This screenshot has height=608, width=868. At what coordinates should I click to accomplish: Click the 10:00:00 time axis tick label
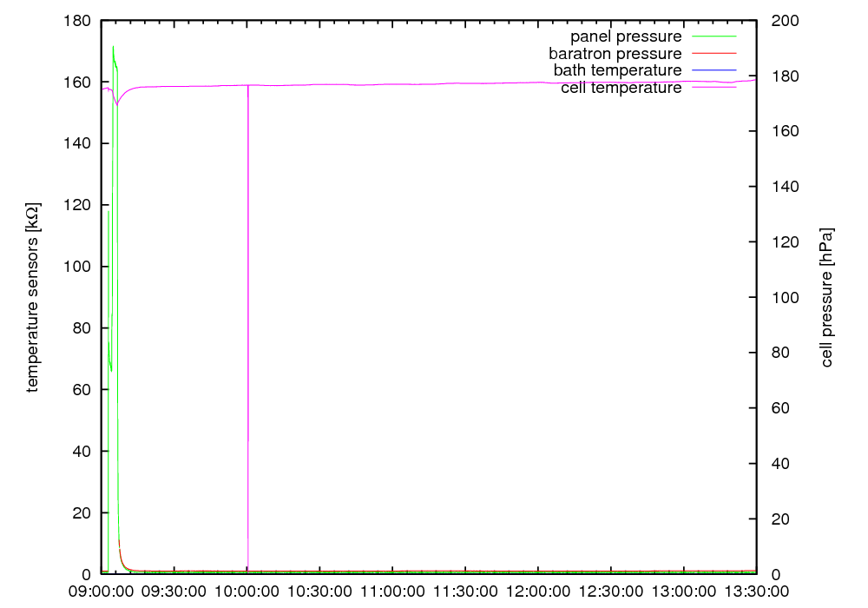coord(247,592)
